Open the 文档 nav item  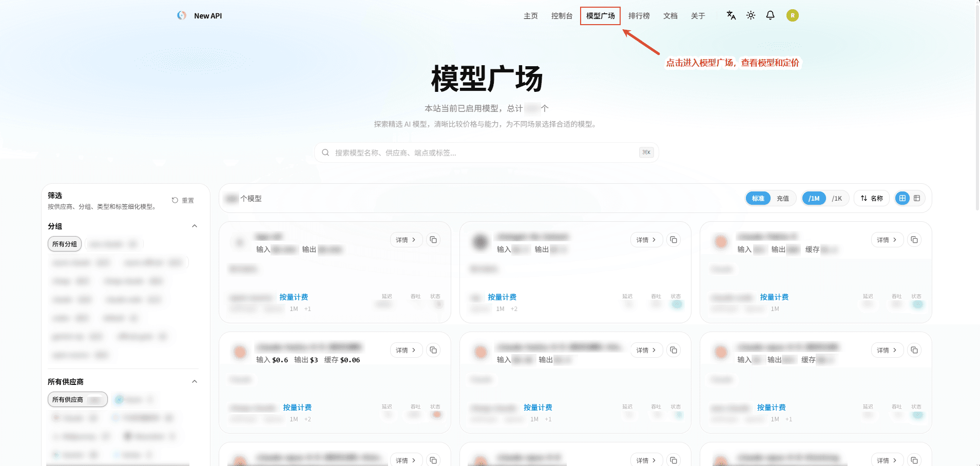[670, 16]
